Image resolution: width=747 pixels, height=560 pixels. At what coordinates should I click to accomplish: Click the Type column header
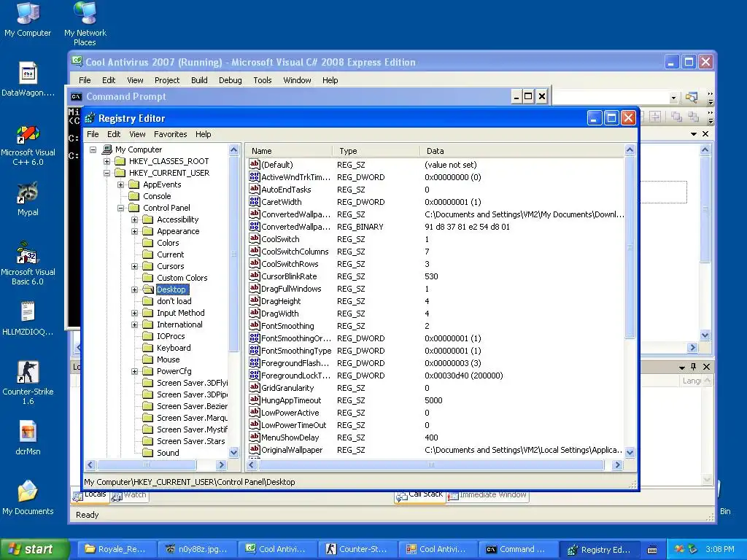point(376,151)
